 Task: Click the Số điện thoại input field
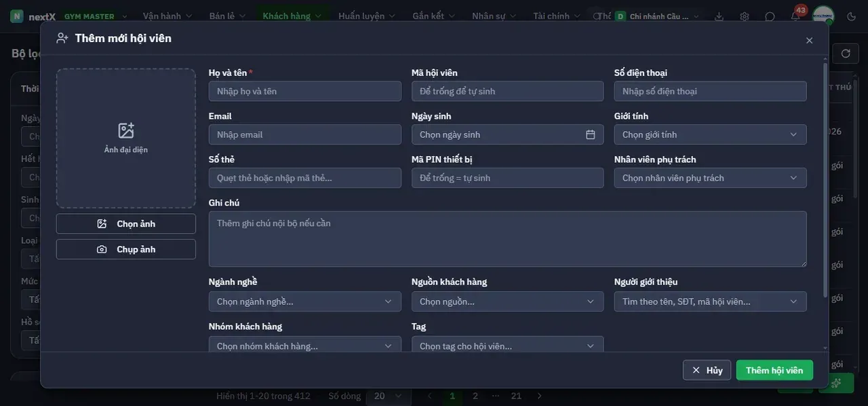(711, 91)
